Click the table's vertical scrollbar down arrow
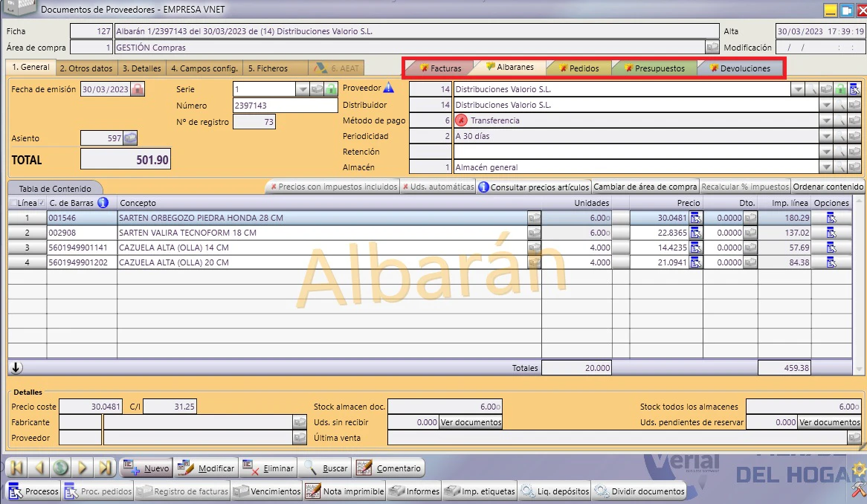This screenshot has height=504, width=867. (x=859, y=369)
